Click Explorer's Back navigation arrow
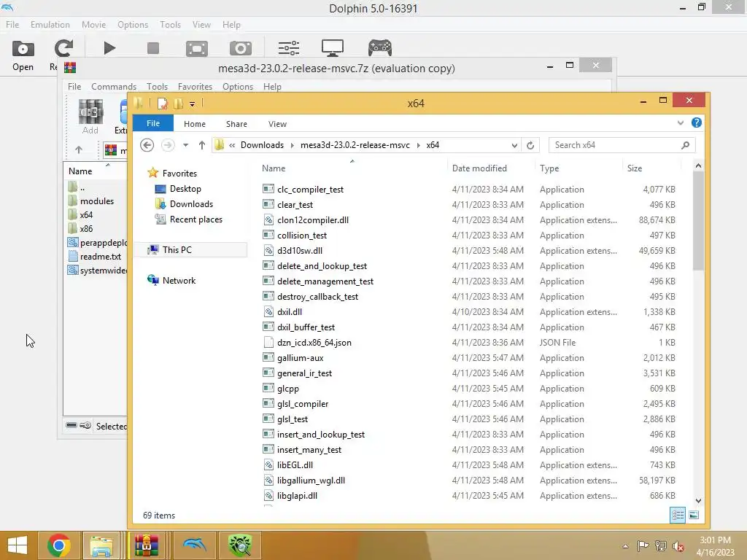Screen dimensions: 747x560 [x=147, y=145]
